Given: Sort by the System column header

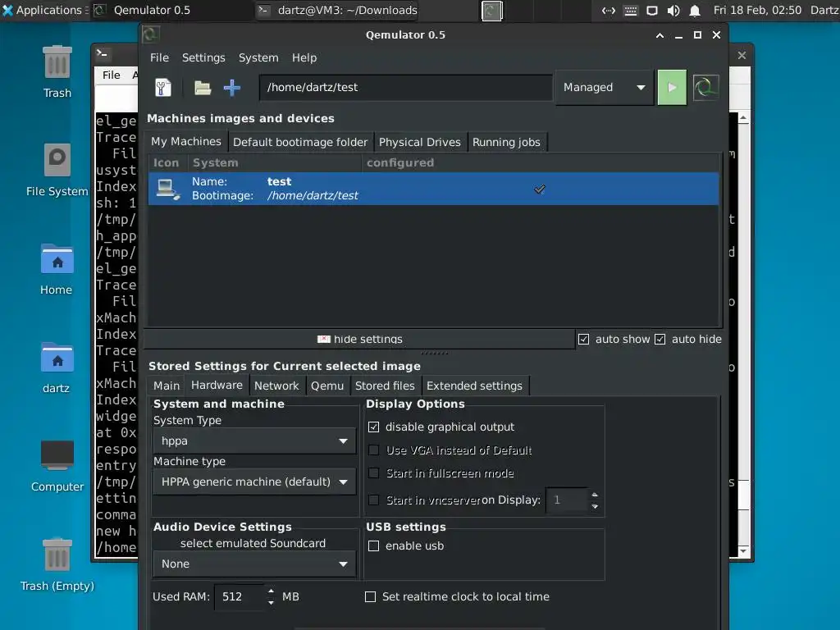Looking at the screenshot, I should tap(274, 163).
